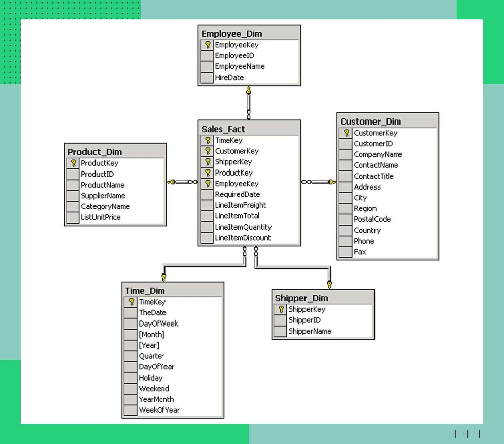Click the PostalCode column in Customer_Dim

click(372, 219)
